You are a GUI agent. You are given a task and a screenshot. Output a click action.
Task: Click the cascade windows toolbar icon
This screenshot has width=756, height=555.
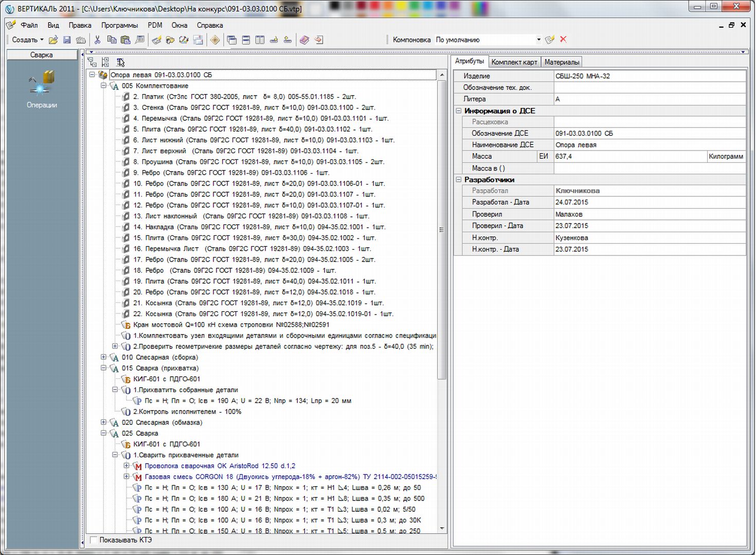pos(232,40)
